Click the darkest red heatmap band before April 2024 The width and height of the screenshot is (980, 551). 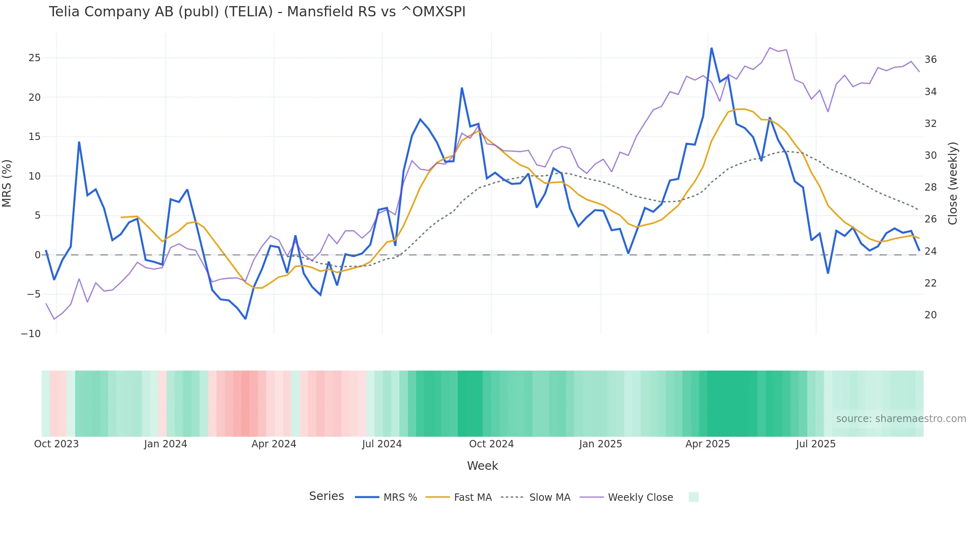(x=245, y=404)
